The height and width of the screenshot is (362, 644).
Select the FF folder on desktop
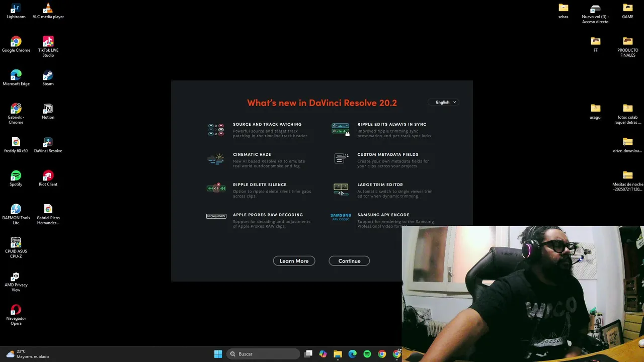(x=596, y=44)
